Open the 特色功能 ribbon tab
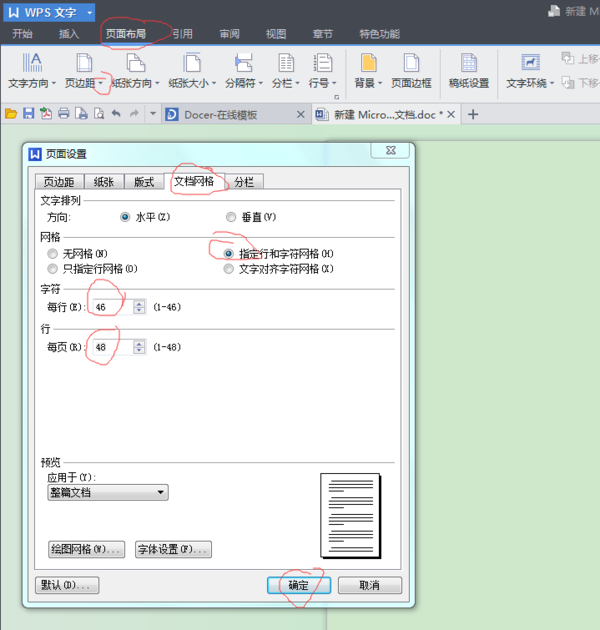600x630 pixels. click(x=379, y=34)
